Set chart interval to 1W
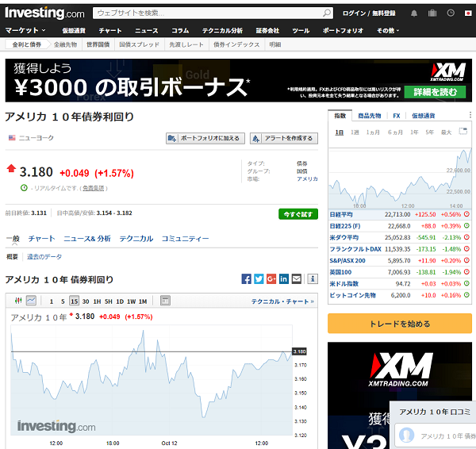Screen dimensions: 476x449 pos(132,301)
